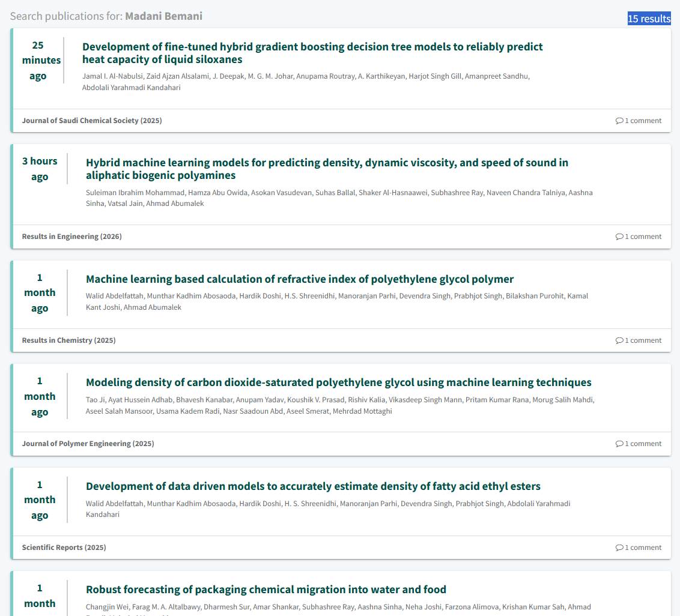Click comment icon on Scientific Reports entry

click(619, 548)
